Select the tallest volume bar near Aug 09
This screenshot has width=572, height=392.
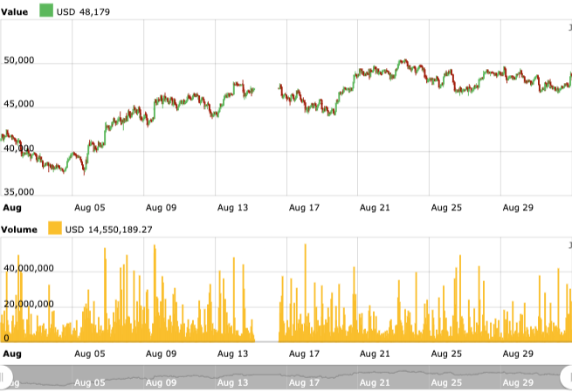pyautogui.click(x=155, y=249)
